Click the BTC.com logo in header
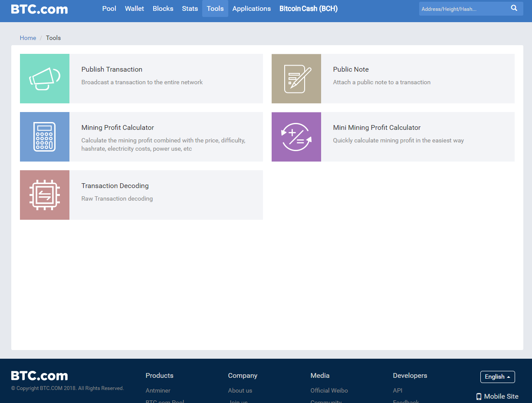 pyautogui.click(x=39, y=9)
